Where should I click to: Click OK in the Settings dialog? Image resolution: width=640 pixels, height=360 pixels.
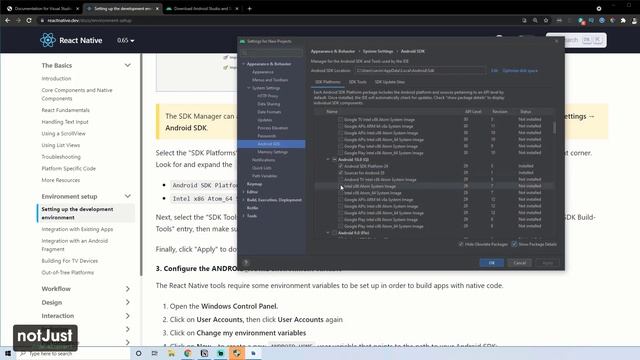point(491,263)
